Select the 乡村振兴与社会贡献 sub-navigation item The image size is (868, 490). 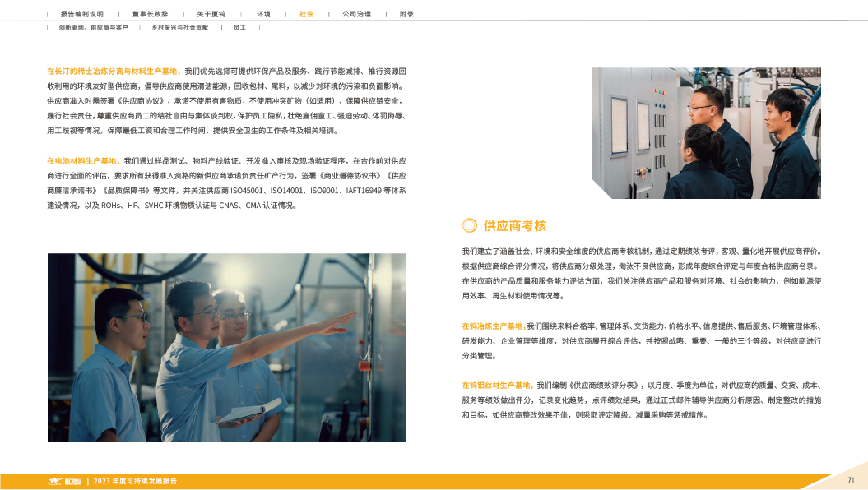pos(179,28)
